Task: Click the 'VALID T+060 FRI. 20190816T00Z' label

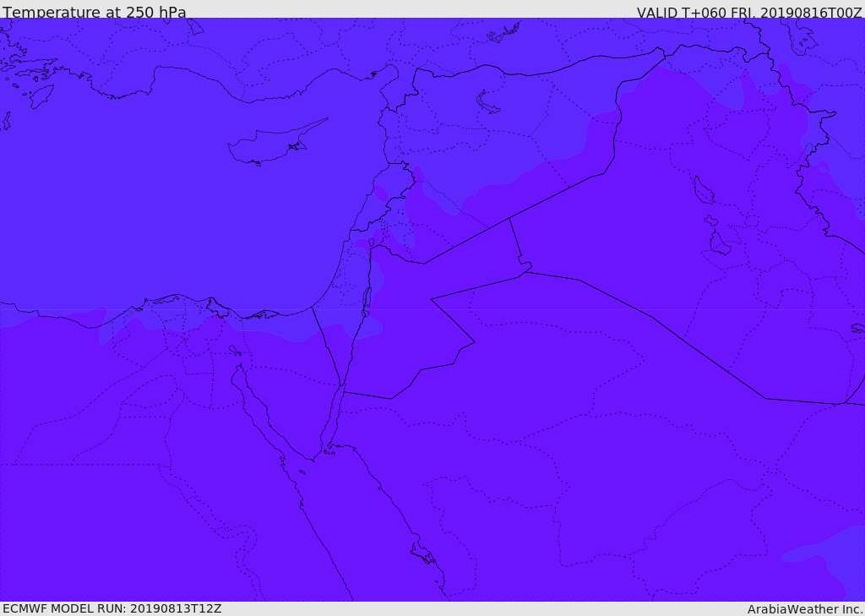Action: (749, 12)
